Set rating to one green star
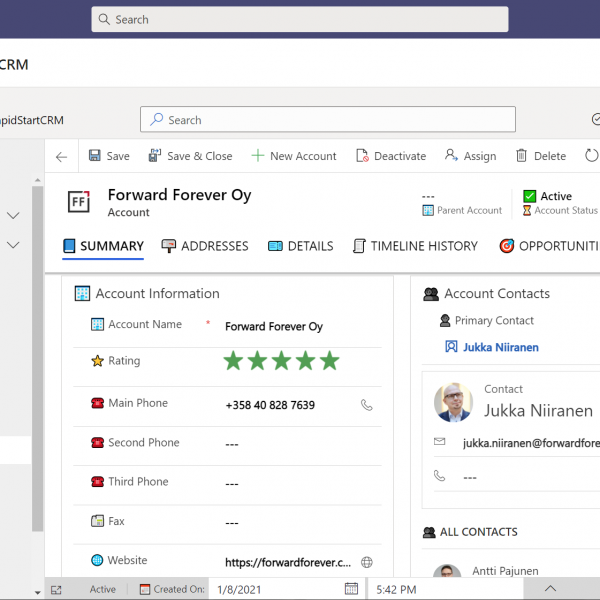This screenshot has height=600, width=600. coord(233,360)
